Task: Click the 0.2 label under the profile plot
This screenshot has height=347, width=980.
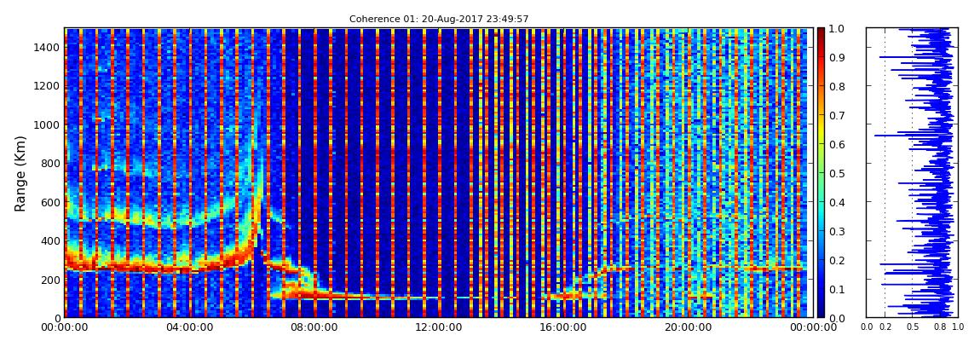Action: [x=885, y=327]
